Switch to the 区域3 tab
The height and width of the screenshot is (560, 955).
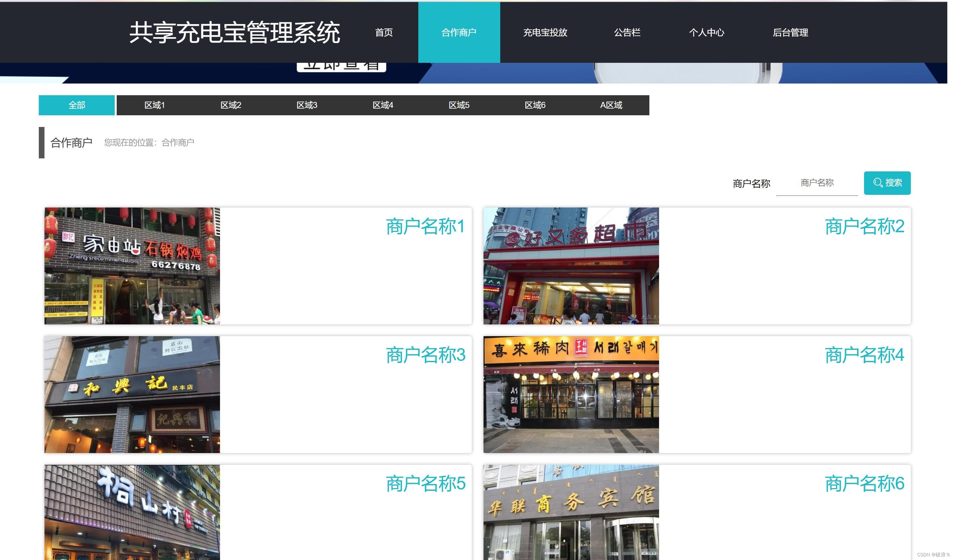(x=307, y=105)
